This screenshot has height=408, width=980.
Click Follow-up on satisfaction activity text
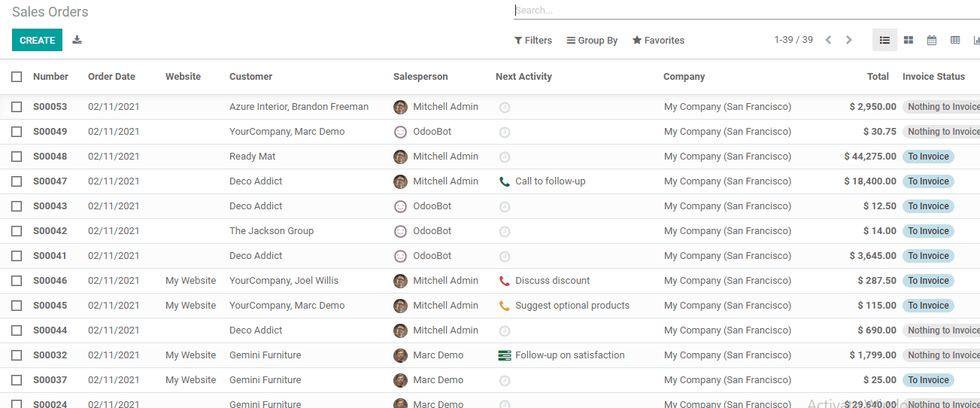coord(570,355)
